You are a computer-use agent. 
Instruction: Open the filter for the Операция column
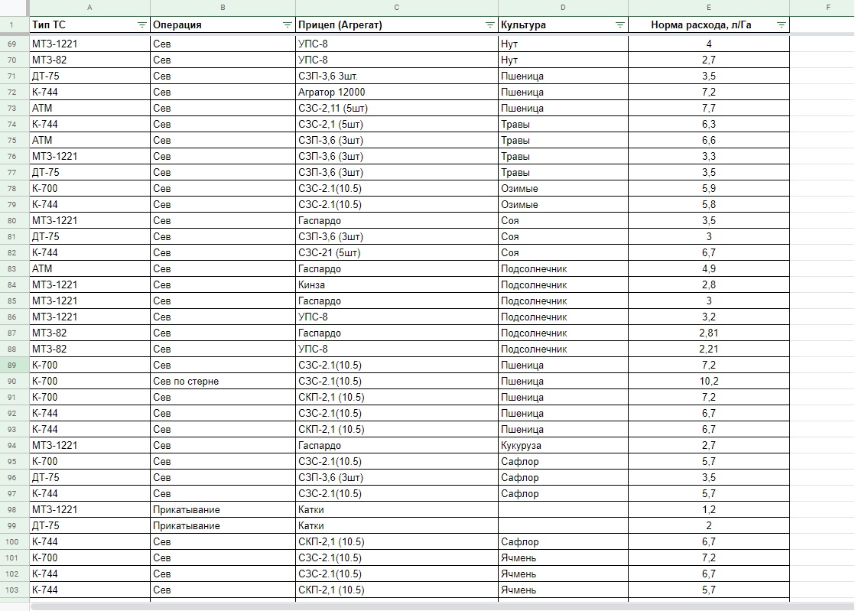[x=287, y=25]
